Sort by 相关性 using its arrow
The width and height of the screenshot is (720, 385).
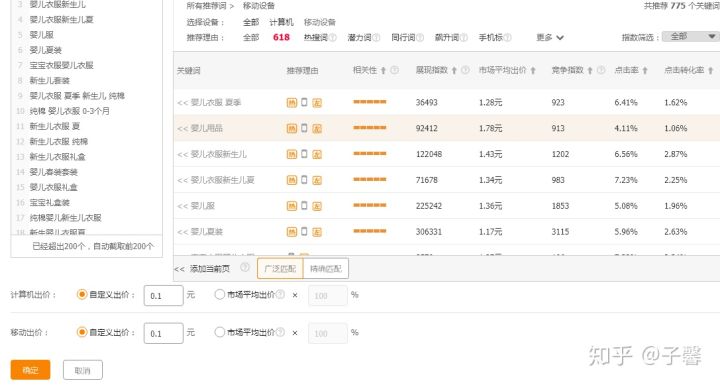click(x=383, y=71)
